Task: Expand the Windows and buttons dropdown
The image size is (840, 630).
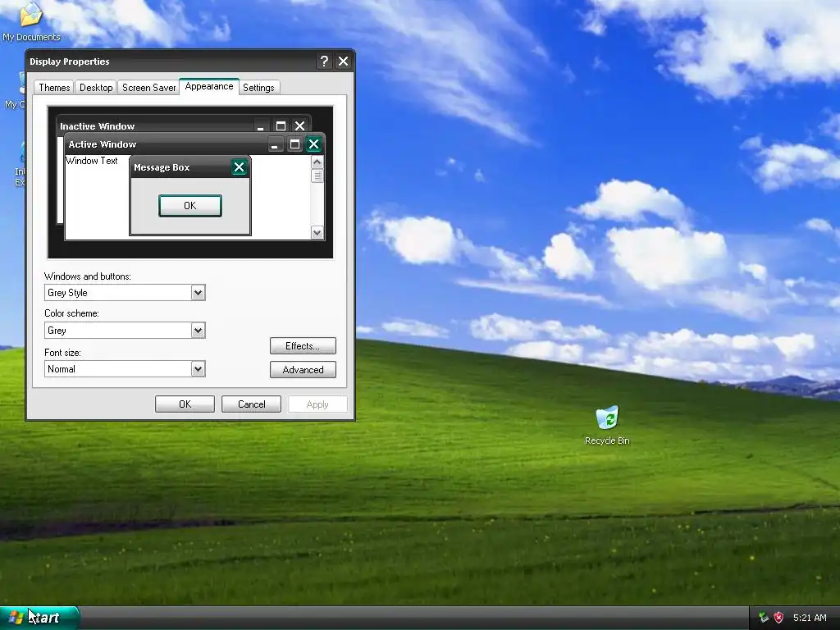Action: coord(199,293)
